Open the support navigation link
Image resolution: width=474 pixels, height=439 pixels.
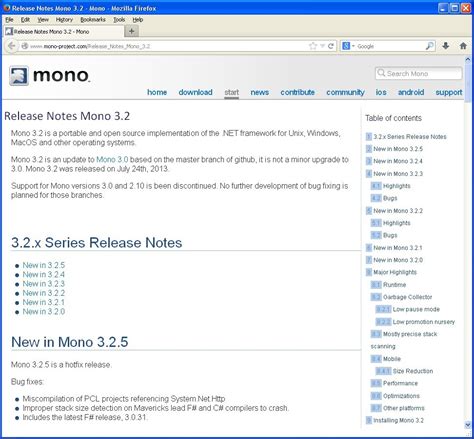click(449, 92)
